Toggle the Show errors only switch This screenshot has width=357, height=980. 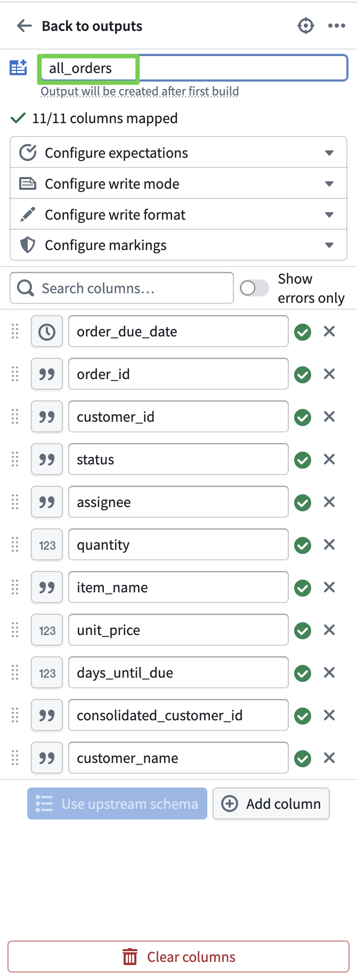254,288
